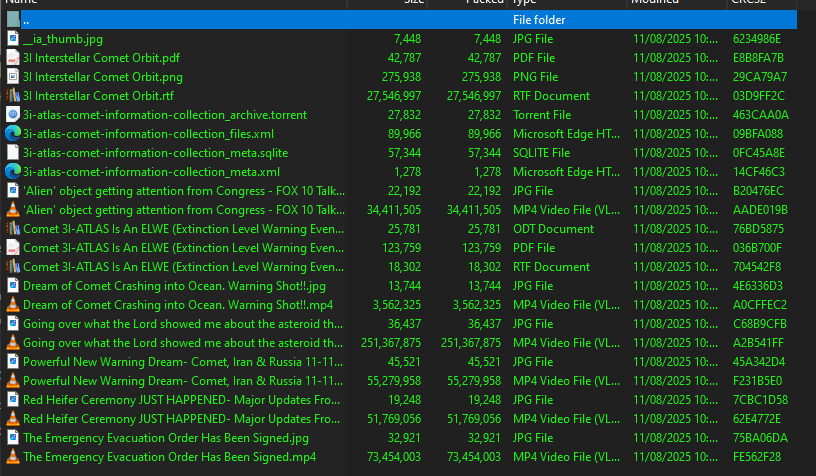Select file name __ia_thumb.jpg
The width and height of the screenshot is (816, 476).
(63, 39)
